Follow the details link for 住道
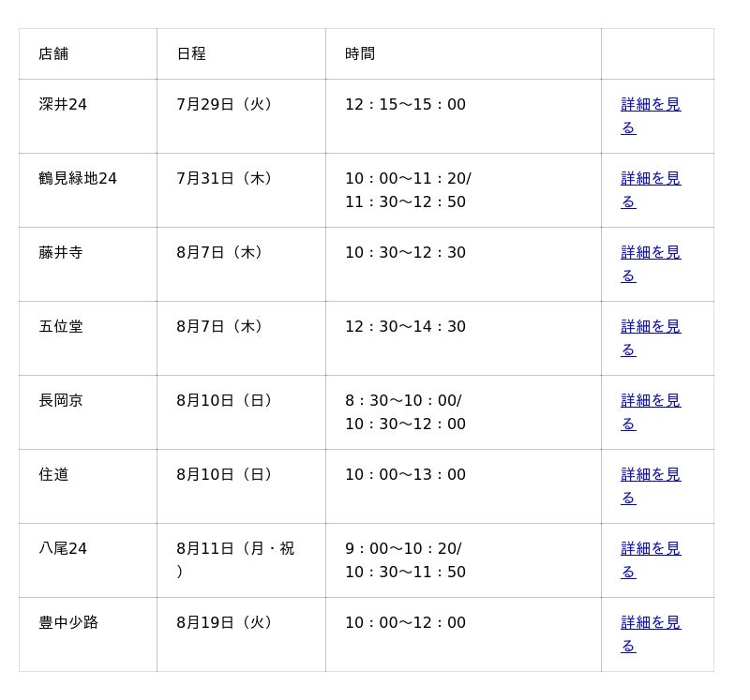This screenshot has height=700, width=750. [650, 475]
